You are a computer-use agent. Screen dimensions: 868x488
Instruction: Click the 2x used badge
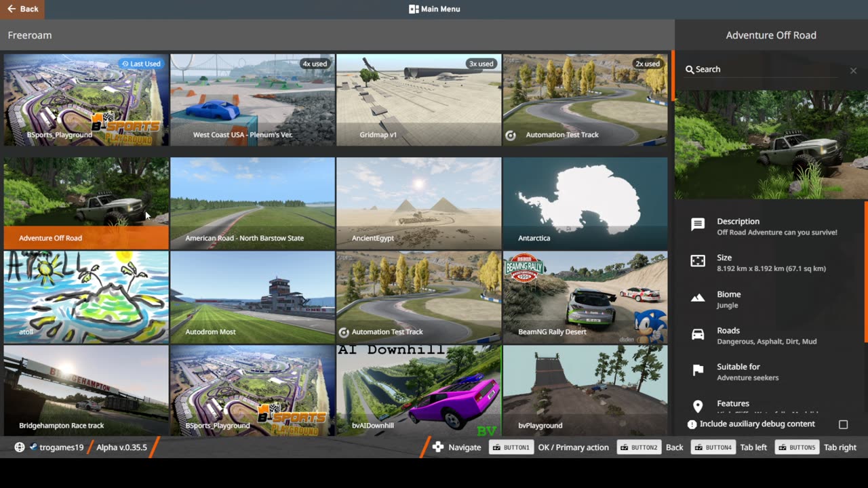pyautogui.click(x=648, y=64)
